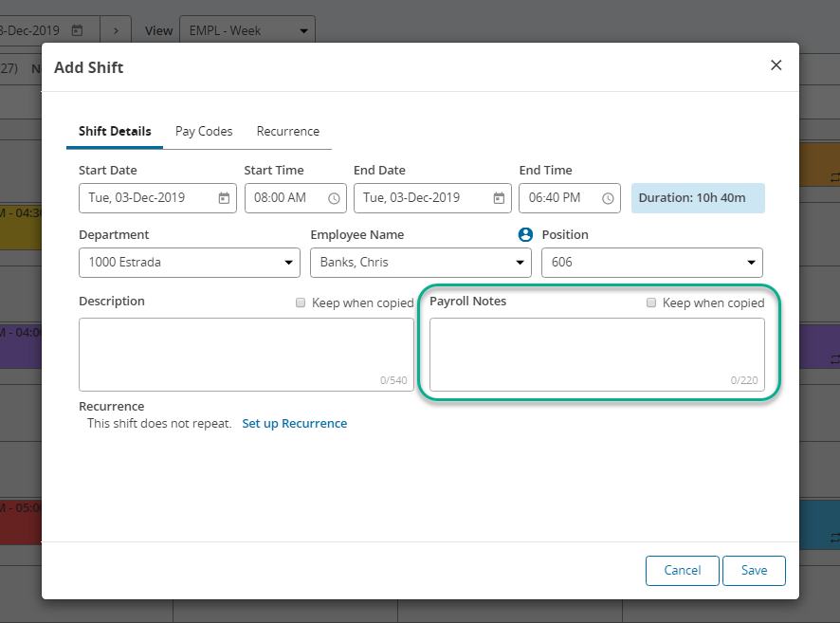Open the EMPL - Week view dropdown

(247, 30)
